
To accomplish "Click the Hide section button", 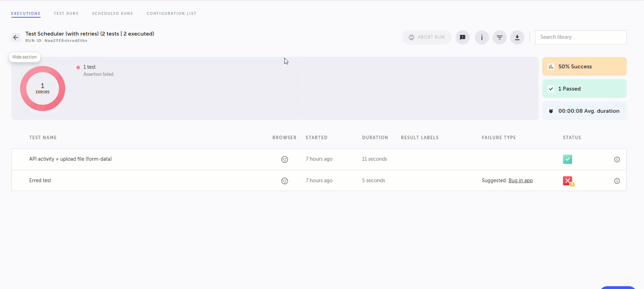I will [x=25, y=57].
